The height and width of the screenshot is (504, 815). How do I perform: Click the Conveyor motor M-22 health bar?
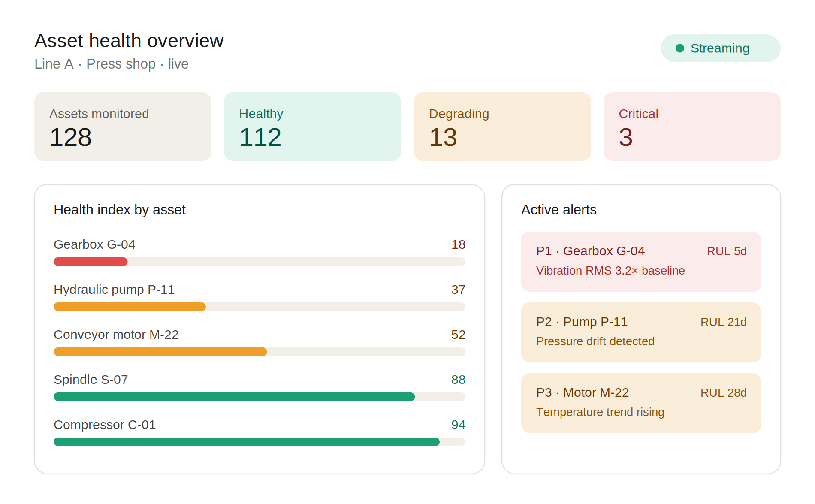pos(160,352)
